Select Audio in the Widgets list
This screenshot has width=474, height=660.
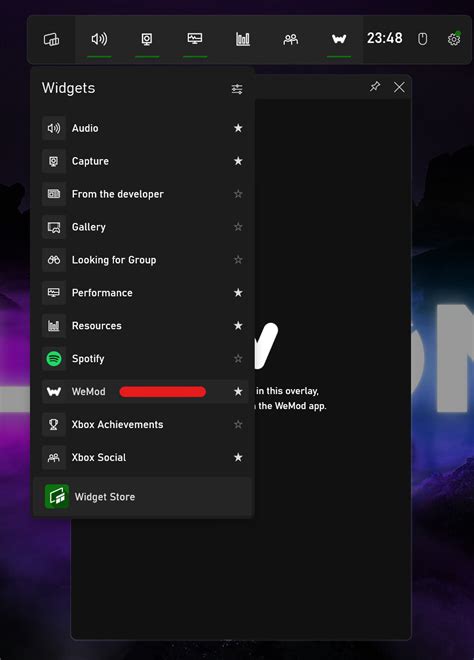click(145, 128)
